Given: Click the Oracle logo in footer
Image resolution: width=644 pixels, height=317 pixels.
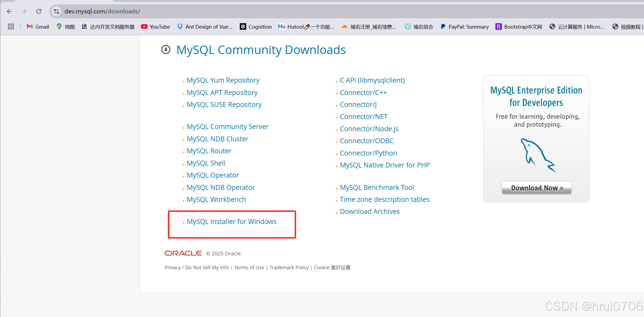Looking at the screenshot, I should [x=183, y=253].
